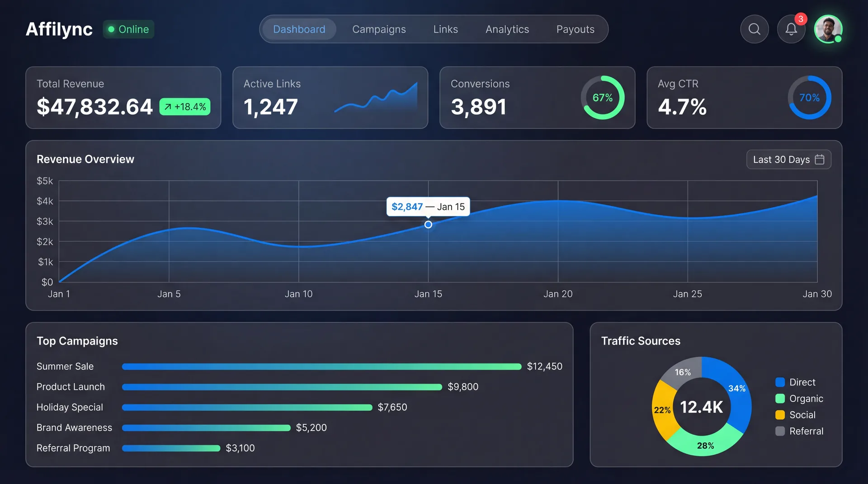Screen dimensions: 868x484
Task: Click the Affilync logo text
Action: click(x=59, y=29)
